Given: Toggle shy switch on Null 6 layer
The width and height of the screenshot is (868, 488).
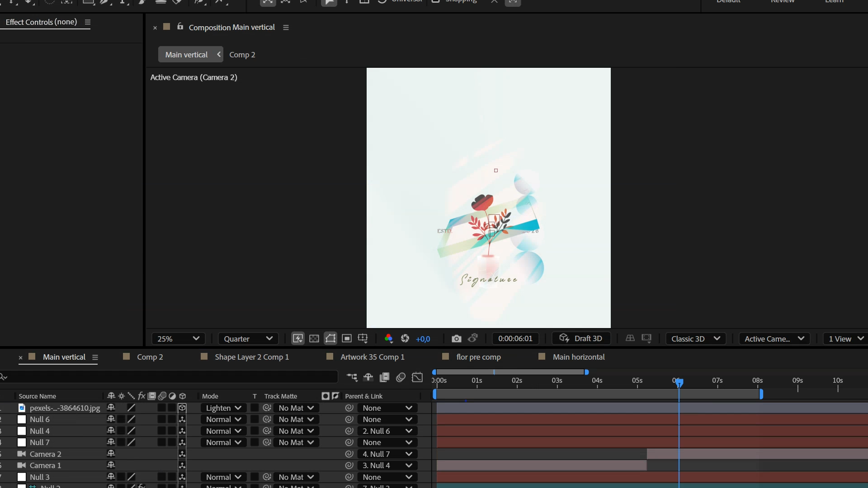Looking at the screenshot, I should [x=111, y=419].
